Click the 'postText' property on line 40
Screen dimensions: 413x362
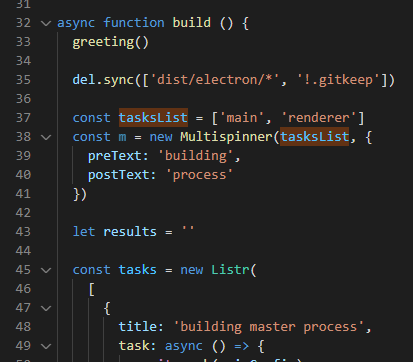pyautogui.click(x=118, y=175)
